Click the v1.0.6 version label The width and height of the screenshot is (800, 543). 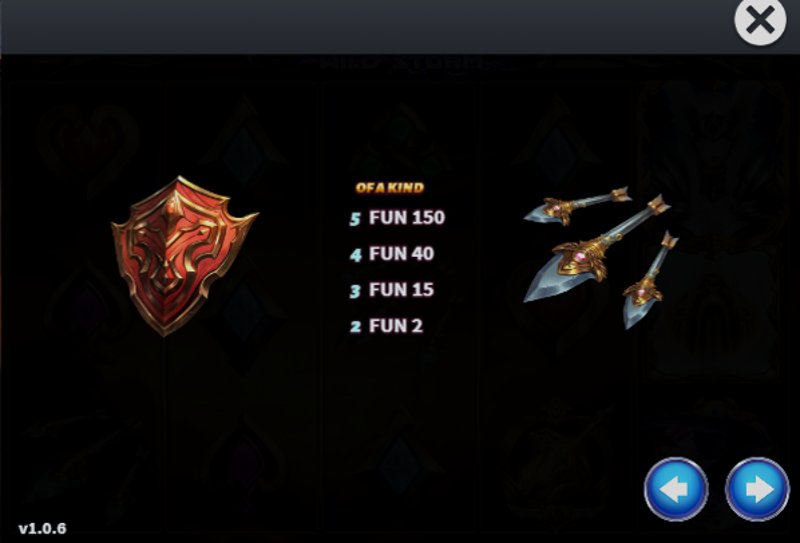tap(42, 529)
